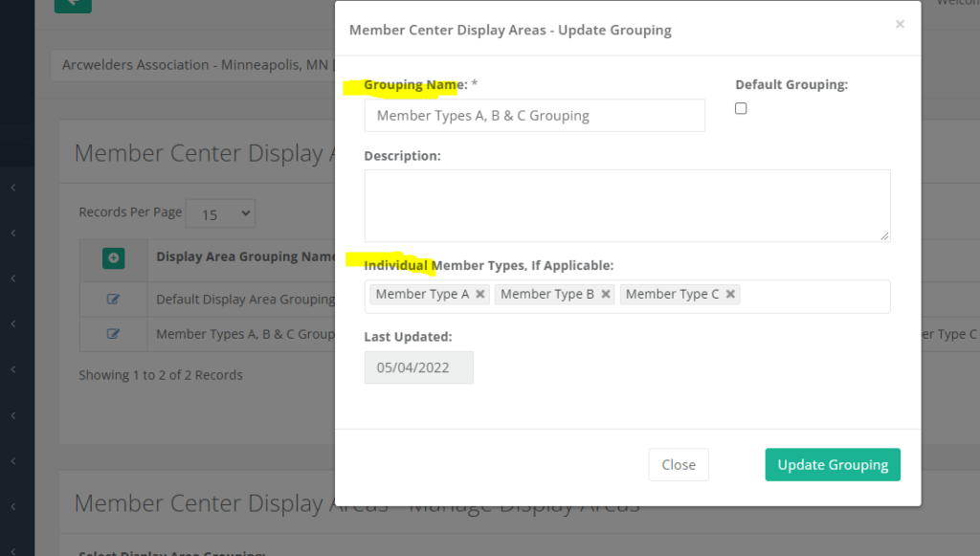Image resolution: width=980 pixels, height=556 pixels.
Task: Remove the Member Type C tag
Action: (731, 295)
